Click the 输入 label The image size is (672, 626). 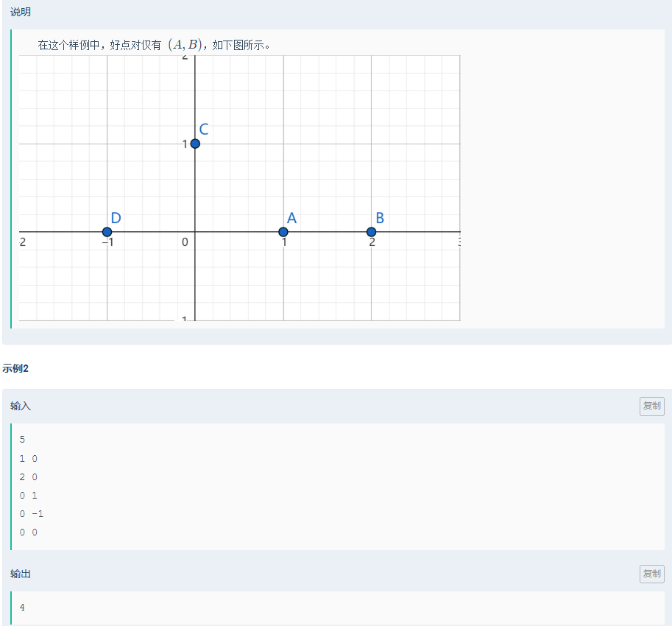(x=21, y=406)
